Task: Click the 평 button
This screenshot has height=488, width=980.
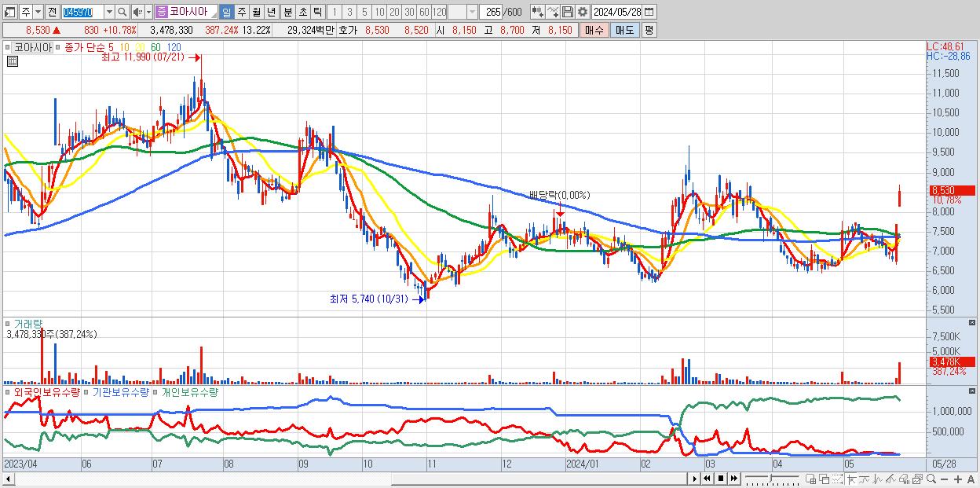Action: (x=649, y=30)
